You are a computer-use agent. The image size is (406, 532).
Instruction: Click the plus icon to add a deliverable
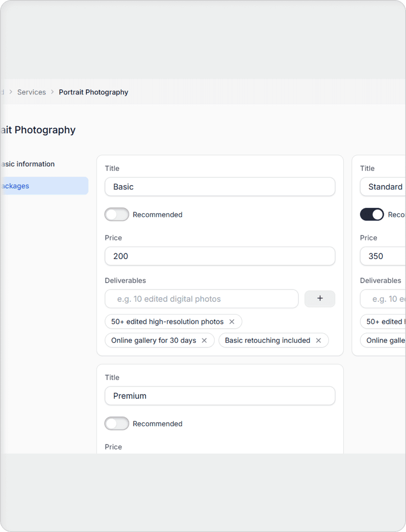pos(320,299)
